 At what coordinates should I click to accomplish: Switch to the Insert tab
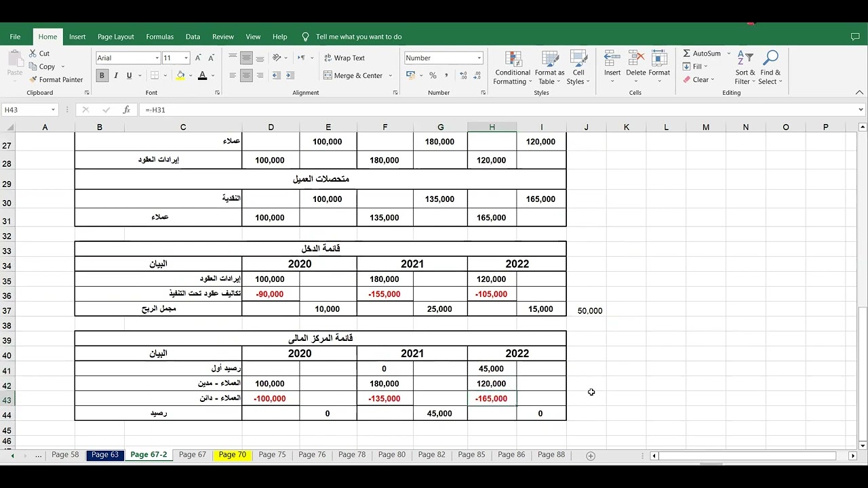point(77,37)
